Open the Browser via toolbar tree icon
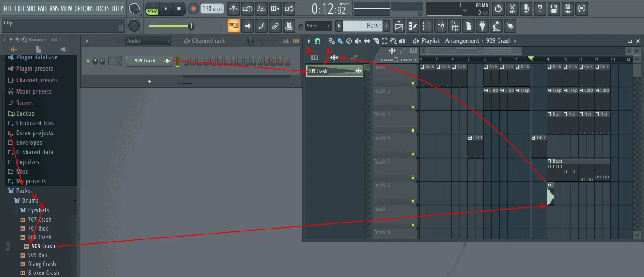The width and height of the screenshot is (644, 277). 455,26
